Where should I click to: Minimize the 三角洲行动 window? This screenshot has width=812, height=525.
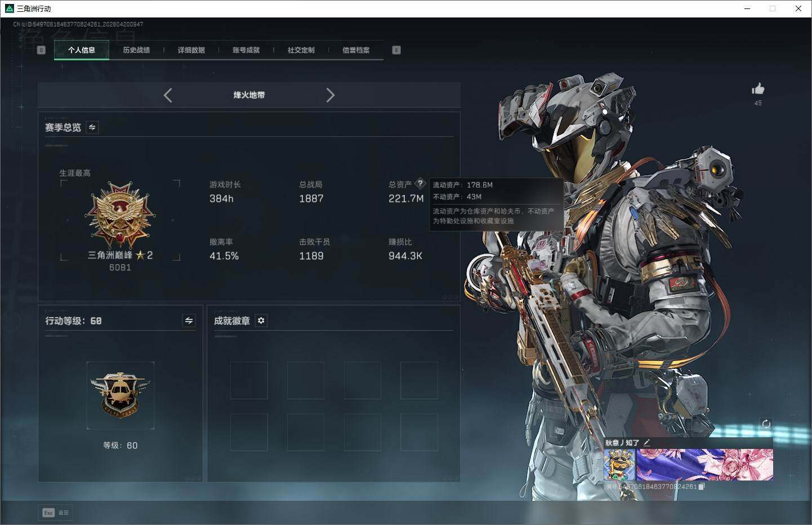tap(748, 8)
